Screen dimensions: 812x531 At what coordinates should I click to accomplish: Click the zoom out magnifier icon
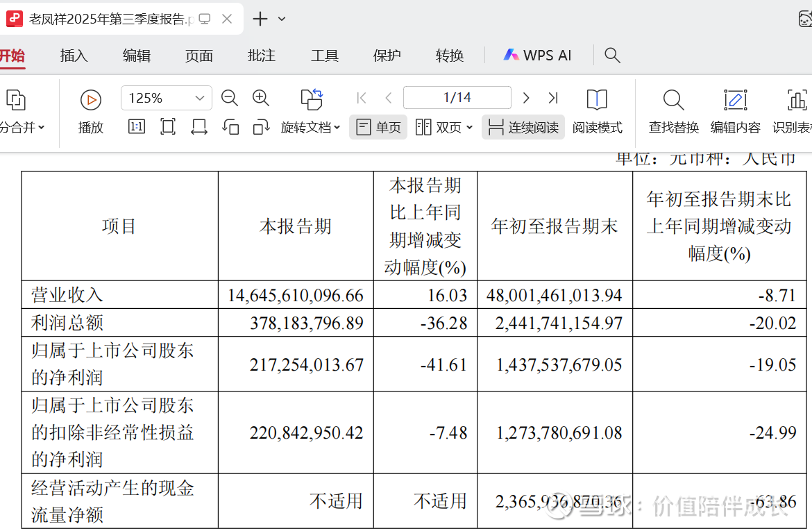click(x=230, y=98)
